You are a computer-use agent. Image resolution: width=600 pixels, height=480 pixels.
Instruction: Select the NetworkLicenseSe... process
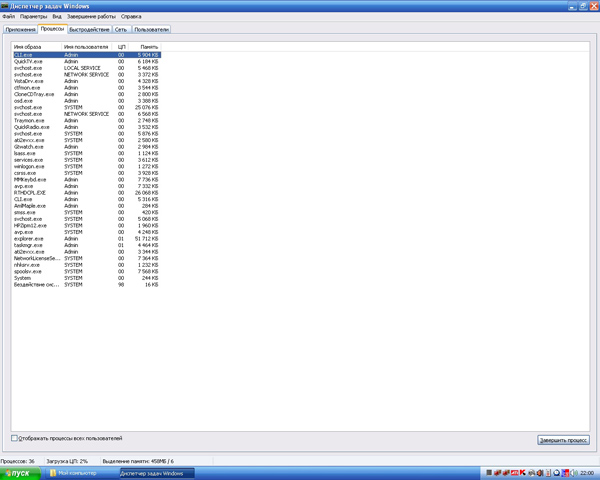[86, 258]
